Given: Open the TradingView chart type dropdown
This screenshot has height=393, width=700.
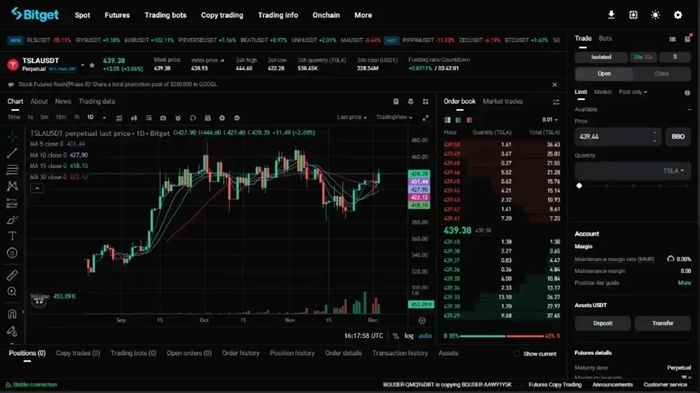Looking at the screenshot, I should [394, 117].
